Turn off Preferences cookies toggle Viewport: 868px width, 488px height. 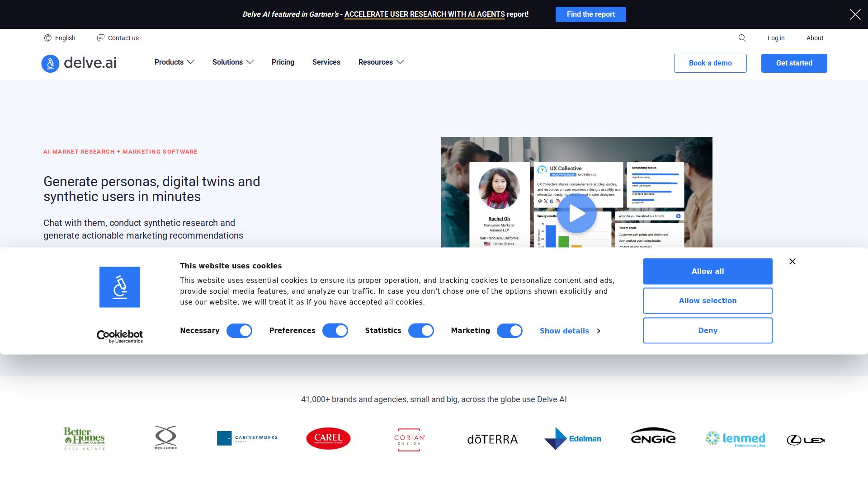point(335,331)
